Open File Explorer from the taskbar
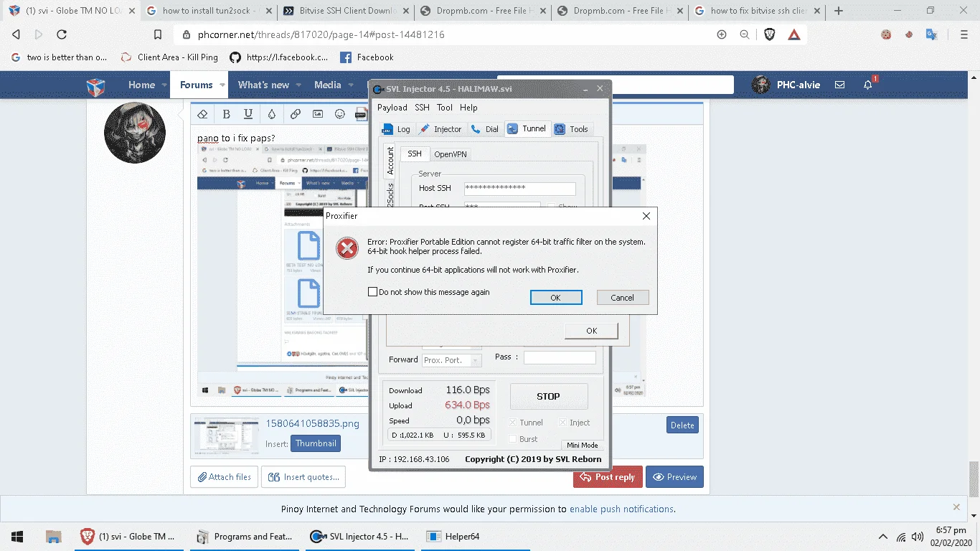The height and width of the screenshot is (551, 980). click(53, 537)
